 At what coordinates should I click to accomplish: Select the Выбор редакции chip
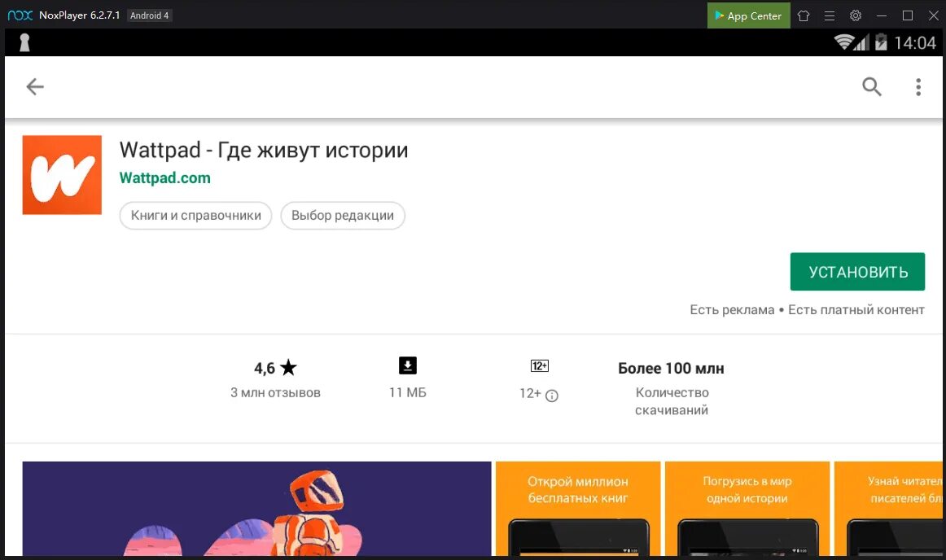tap(343, 216)
